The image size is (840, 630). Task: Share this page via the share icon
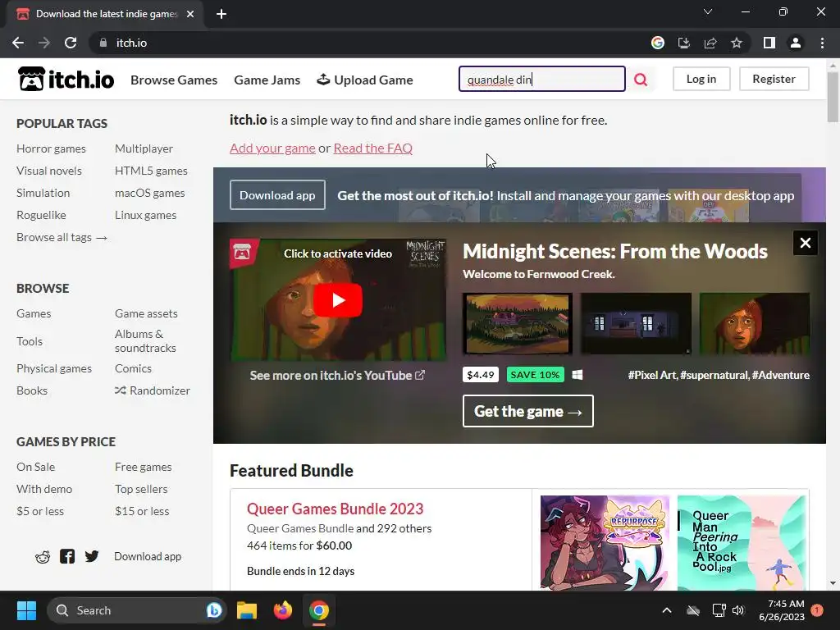point(710,43)
